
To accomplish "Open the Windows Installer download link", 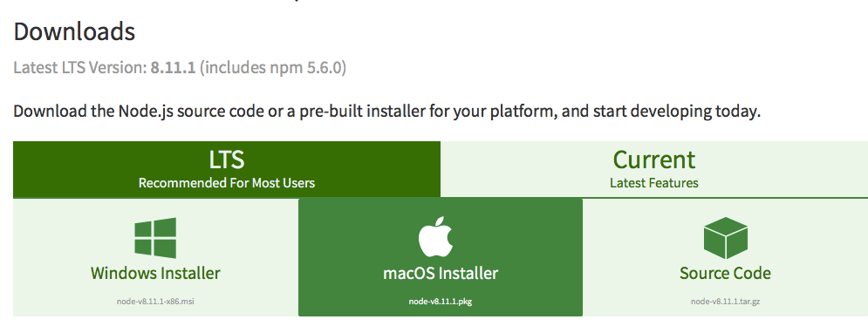I will coord(155,273).
